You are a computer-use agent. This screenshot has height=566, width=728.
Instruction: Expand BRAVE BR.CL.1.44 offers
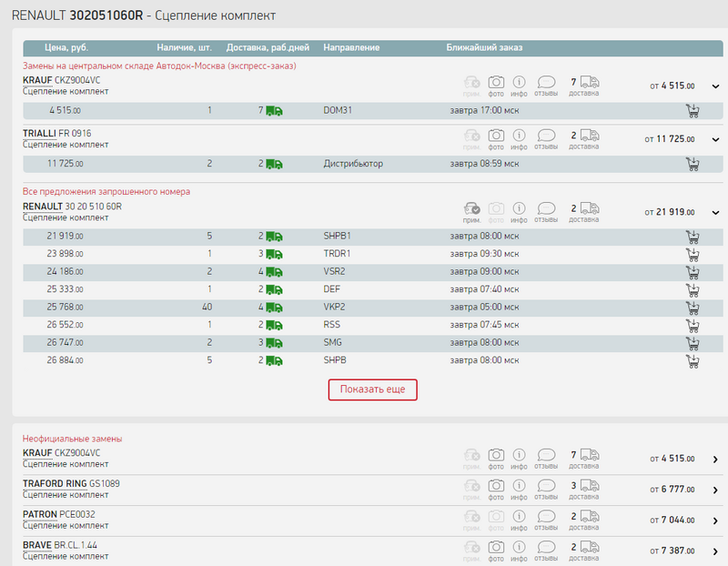point(715,551)
